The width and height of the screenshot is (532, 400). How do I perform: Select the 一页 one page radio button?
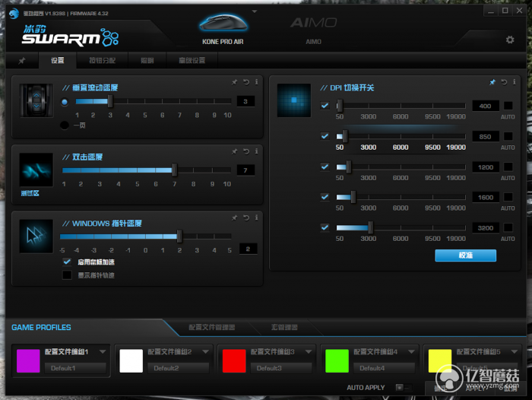pos(65,125)
